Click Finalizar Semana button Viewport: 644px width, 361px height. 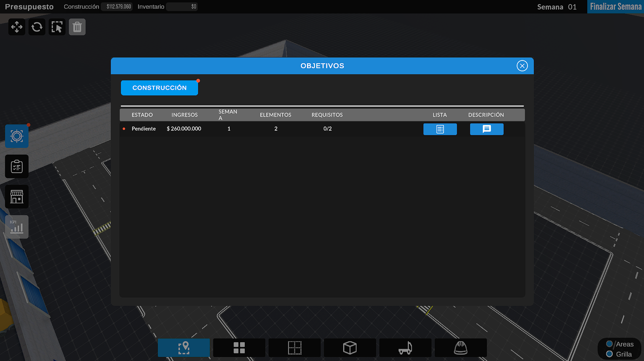615,7
